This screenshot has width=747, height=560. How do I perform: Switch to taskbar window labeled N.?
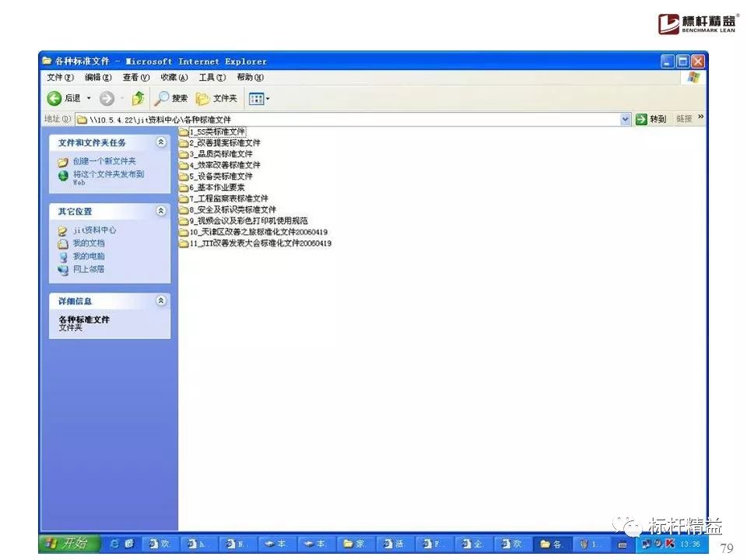pyautogui.click(x=239, y=544)
